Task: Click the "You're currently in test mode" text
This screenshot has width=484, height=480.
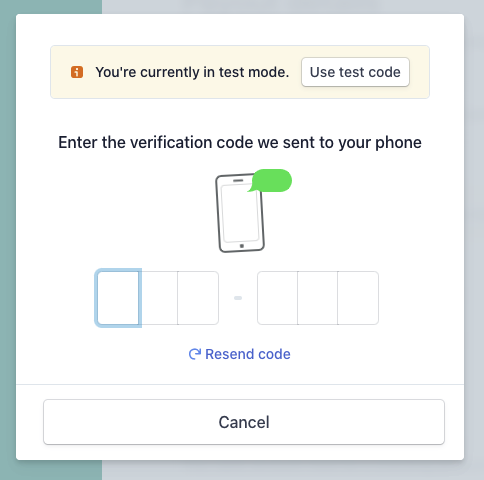Action: [x=192, y=72]
